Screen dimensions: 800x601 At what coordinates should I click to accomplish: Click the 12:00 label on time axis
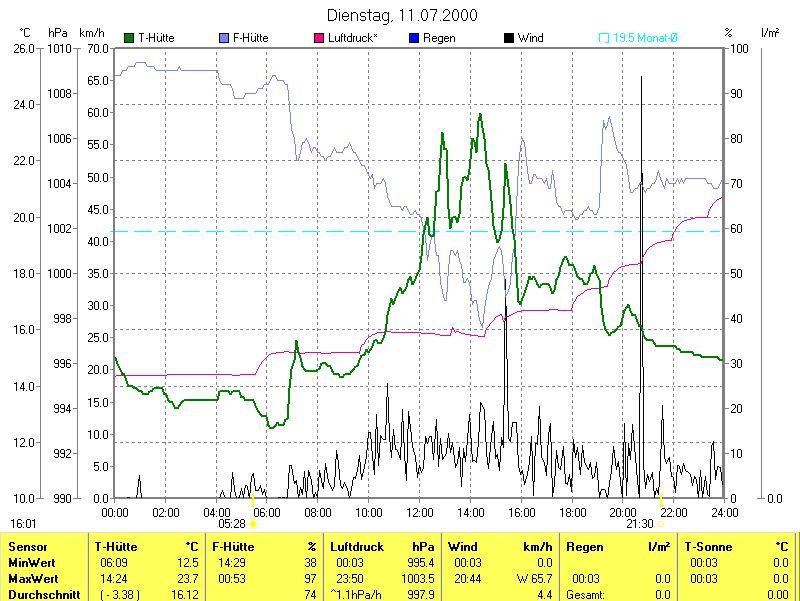tap(419, 512)
